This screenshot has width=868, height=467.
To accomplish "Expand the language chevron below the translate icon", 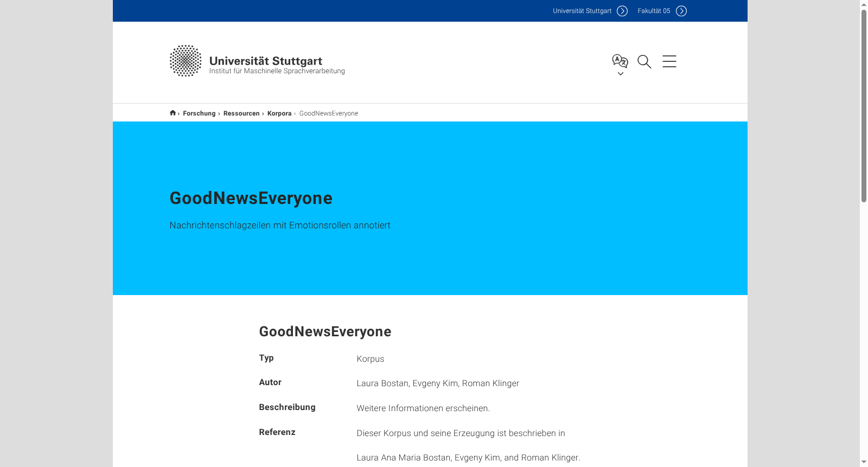I will tap(621, 74).
